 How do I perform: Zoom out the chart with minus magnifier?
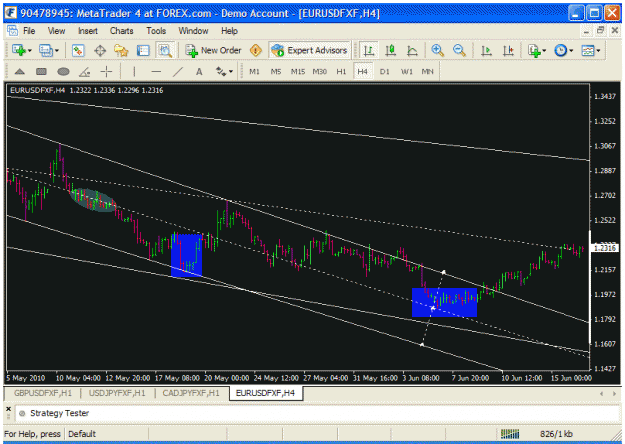(459, 51)
